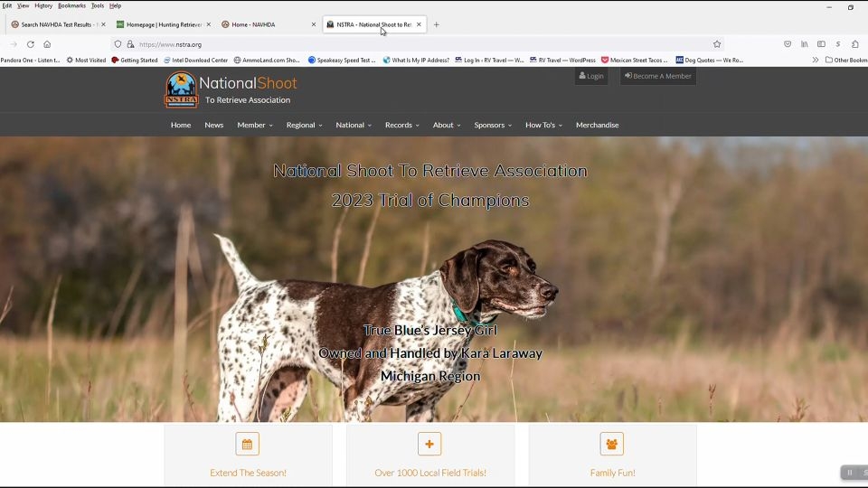Image resolution: width=868 pixels, height=488 pixels.
Task: Open the Edit menu
Action: point(6,5)
